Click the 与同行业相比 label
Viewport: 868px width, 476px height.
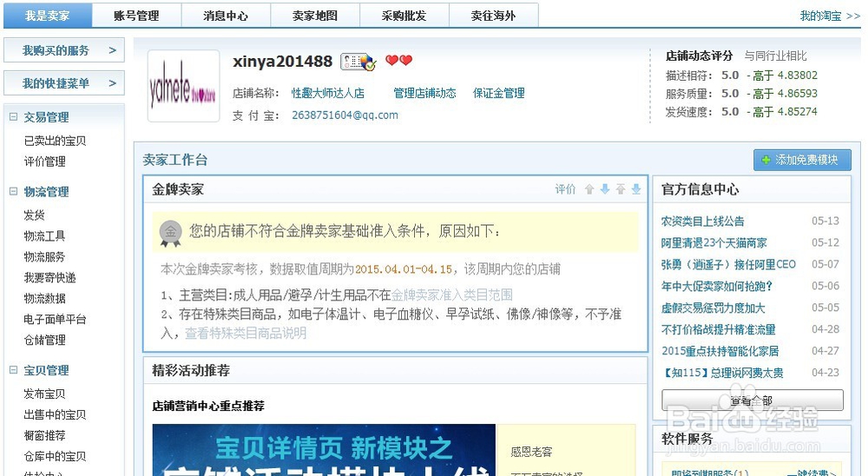click(775, 56)
